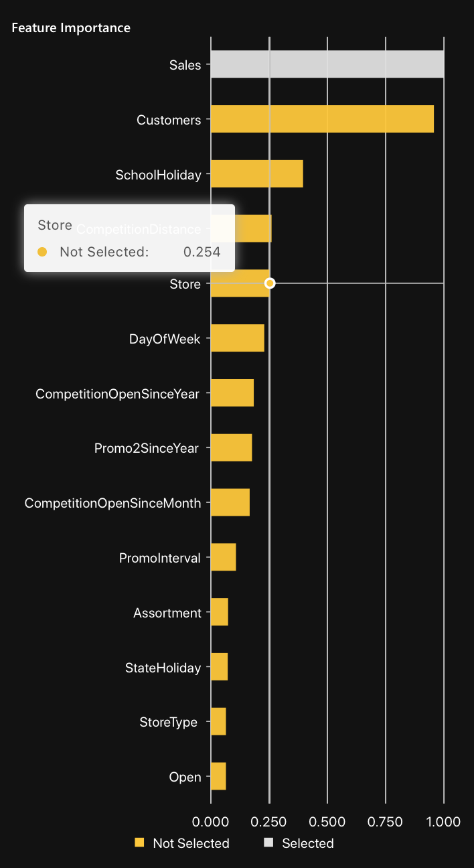Click the CompetitionDistance bar
This screenshot has width=474, height=868.
(x=254, y=229)
